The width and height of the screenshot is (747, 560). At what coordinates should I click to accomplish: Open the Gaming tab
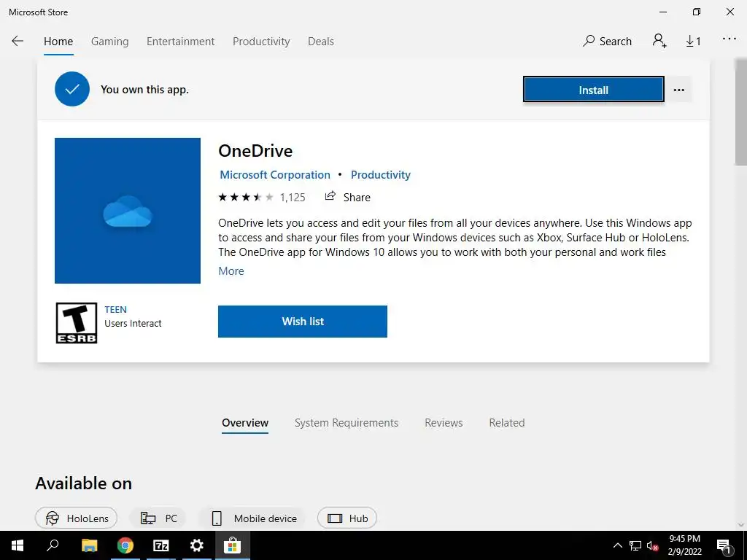pyautogui.click(x=109, y=42)
